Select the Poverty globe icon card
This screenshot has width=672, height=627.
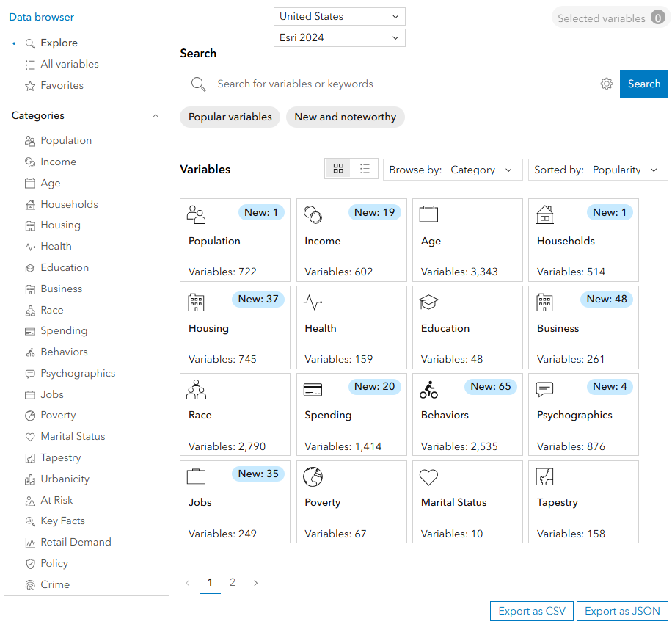point(351,501)
